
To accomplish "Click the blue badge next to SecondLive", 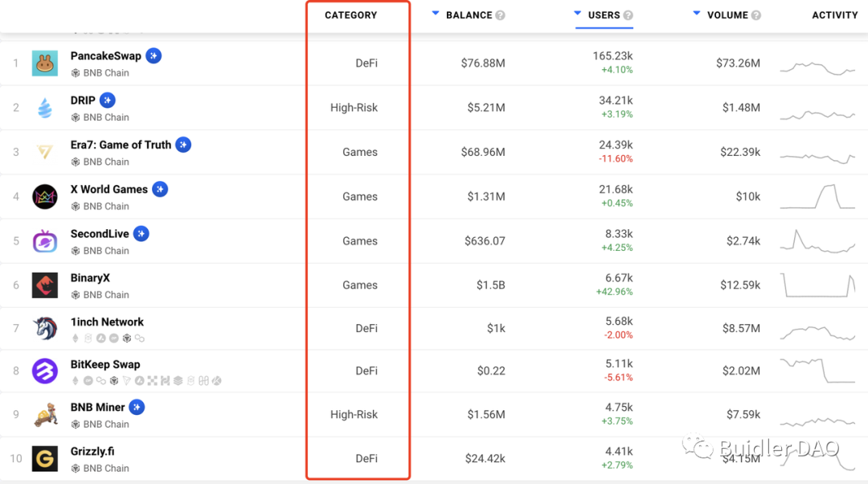I will (141, 234).
